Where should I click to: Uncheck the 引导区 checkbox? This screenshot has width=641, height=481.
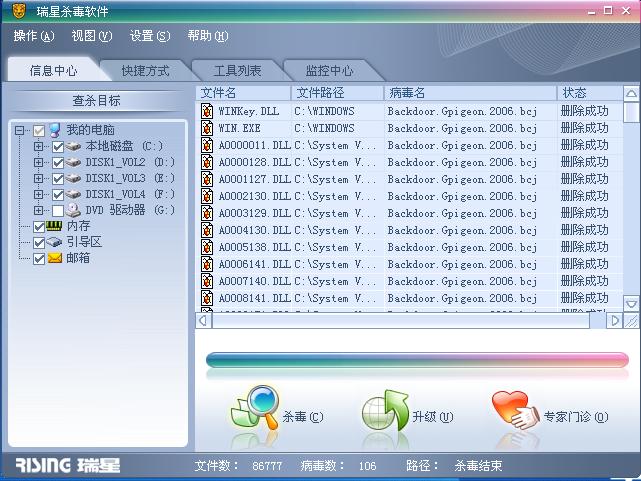click(x=39, y=243)
